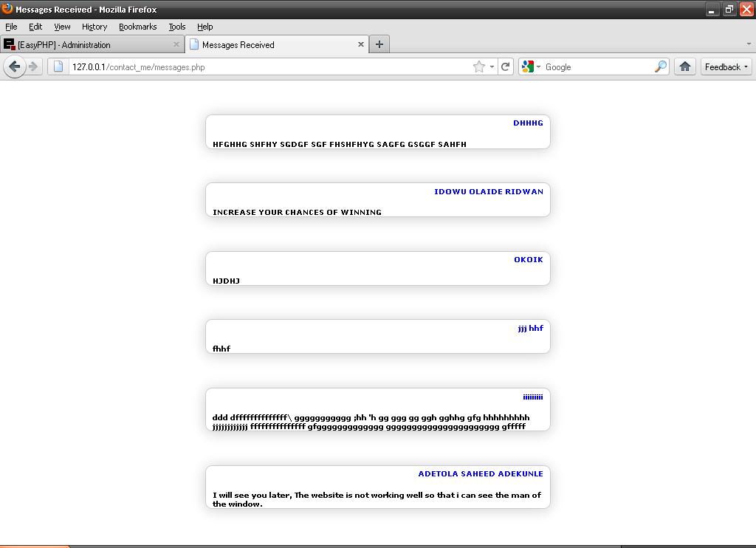Click message starting ddd dfffffffffffff

[x=371, y=422]
